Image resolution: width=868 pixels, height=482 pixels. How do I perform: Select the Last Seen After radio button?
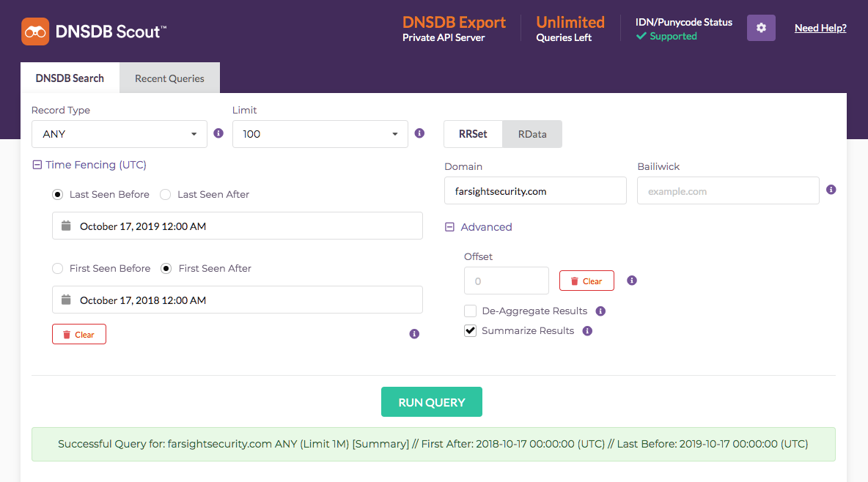coord(165,194)
